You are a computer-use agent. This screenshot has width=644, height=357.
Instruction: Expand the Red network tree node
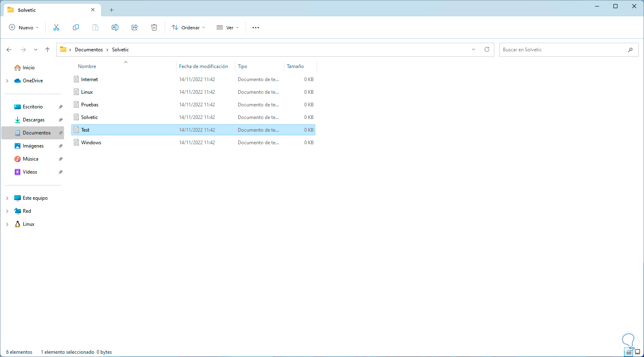point(7,211)
